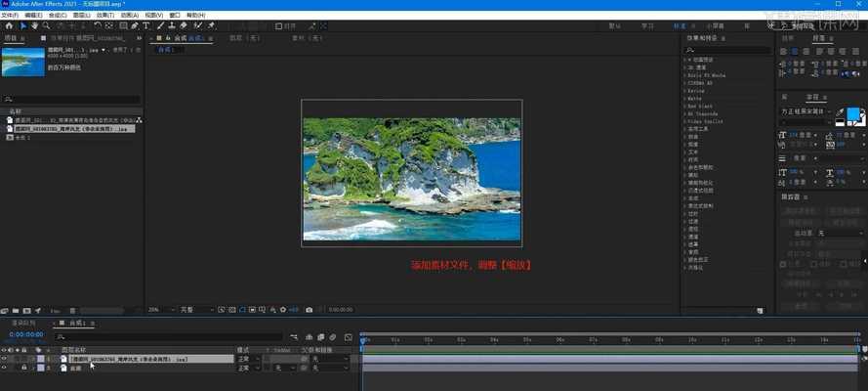Select the 合成1 composition item in the Project panel

(x=22, y=137)
